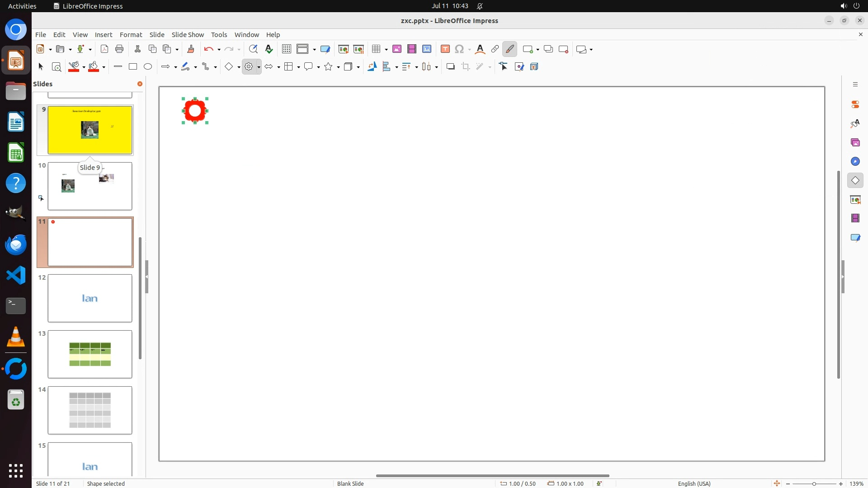Select slide 13 thumbnail with green table
The width and height of the screenshot is (868, 488).
(x=90, y=354)
